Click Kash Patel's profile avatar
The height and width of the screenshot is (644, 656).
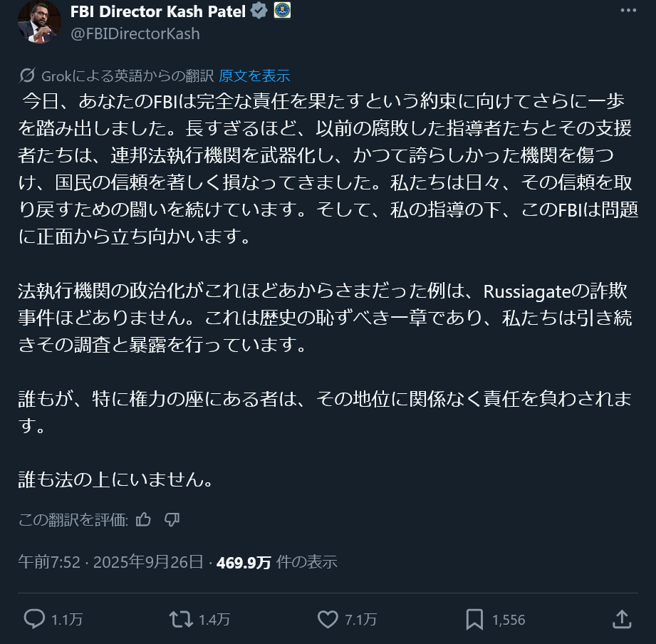(39, 22)
